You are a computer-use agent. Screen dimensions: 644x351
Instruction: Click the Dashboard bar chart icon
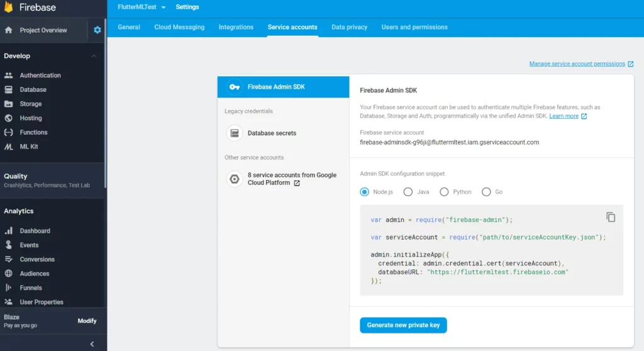pos(9,231)
